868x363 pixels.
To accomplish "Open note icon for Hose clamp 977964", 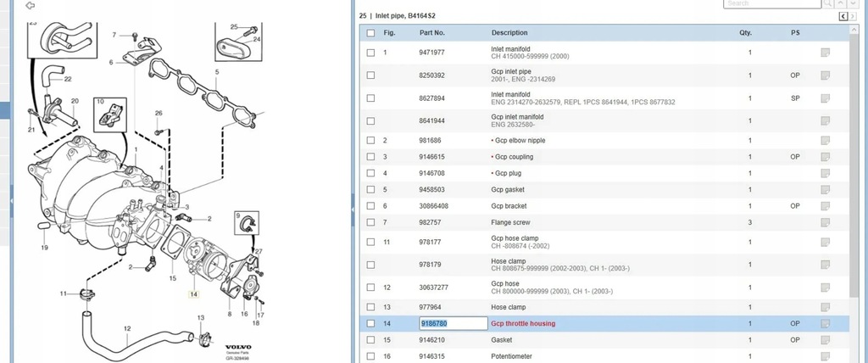I will tap(825, 307).
